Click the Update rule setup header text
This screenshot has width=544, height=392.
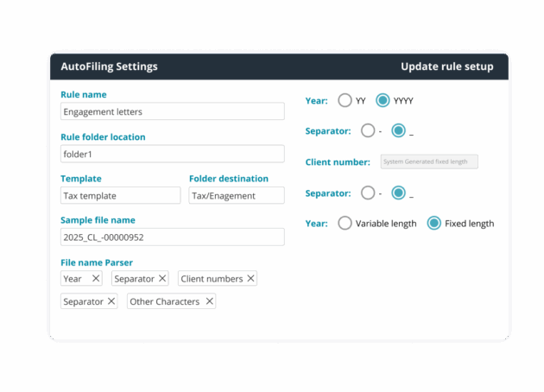[x=446, y=66]
